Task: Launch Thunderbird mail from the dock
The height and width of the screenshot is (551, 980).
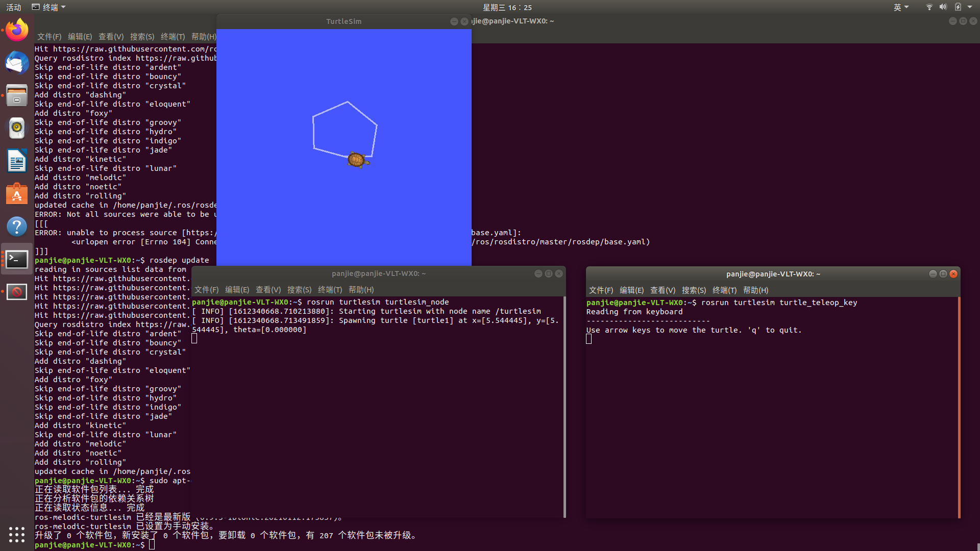Action: point(17,63)
